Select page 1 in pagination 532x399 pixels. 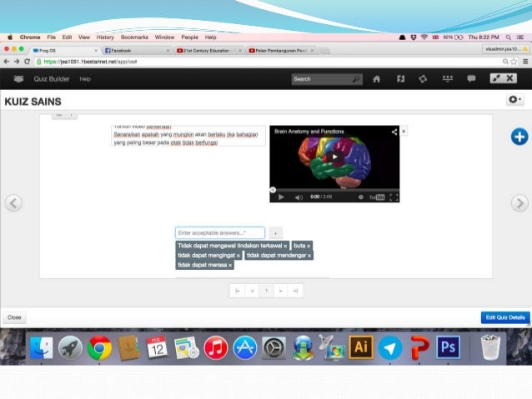(x=266, y=291)
